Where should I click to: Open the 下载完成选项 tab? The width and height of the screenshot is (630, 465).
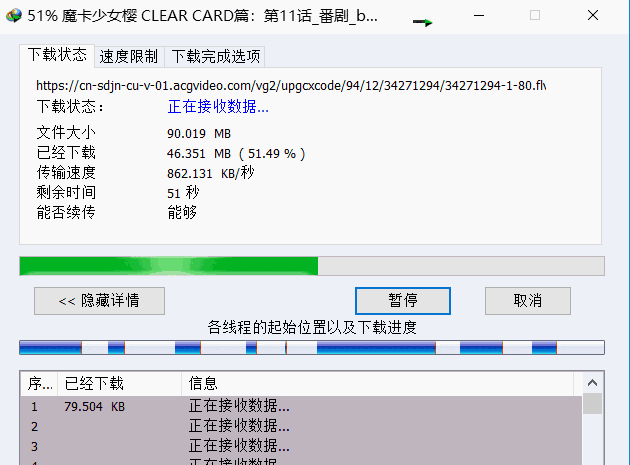(216, 56)
